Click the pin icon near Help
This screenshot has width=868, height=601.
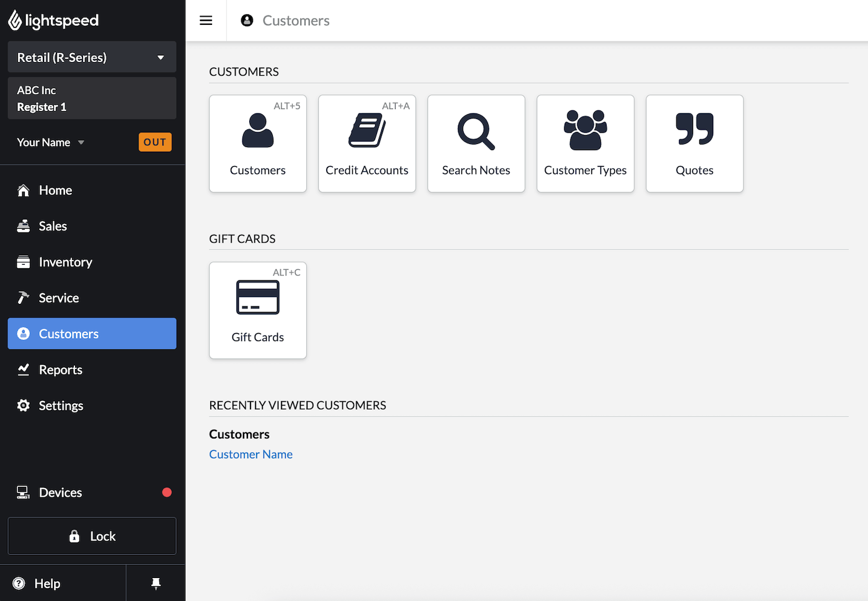coord(155,583)
